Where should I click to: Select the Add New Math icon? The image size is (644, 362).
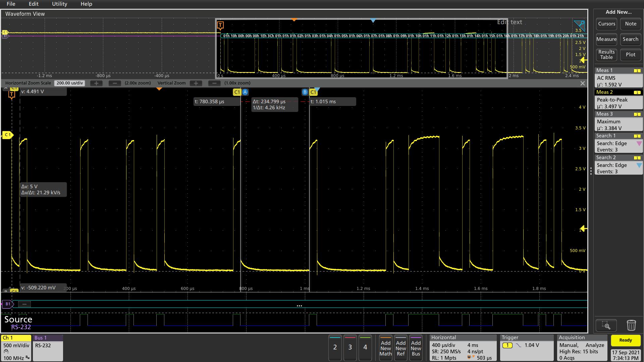pos(385,348)
